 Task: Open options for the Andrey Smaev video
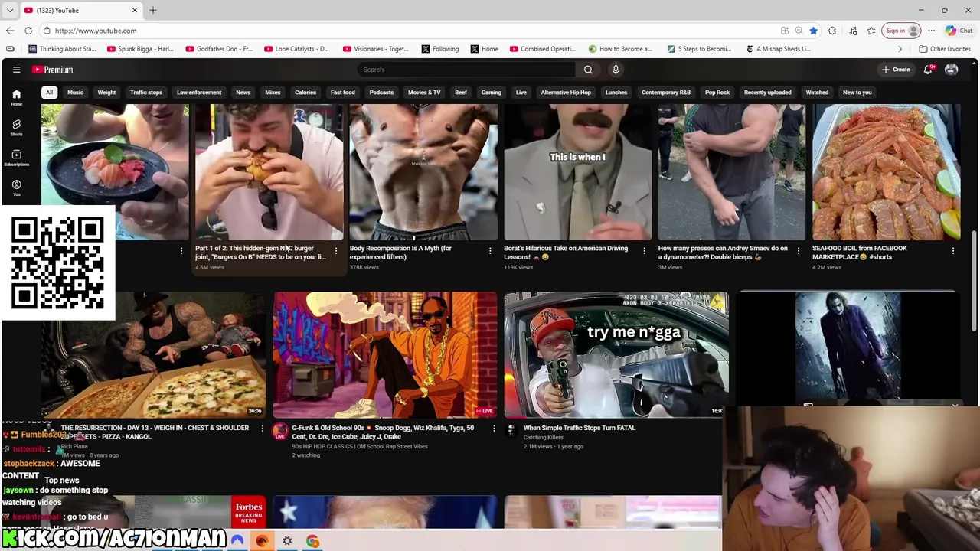click(799, 251)
